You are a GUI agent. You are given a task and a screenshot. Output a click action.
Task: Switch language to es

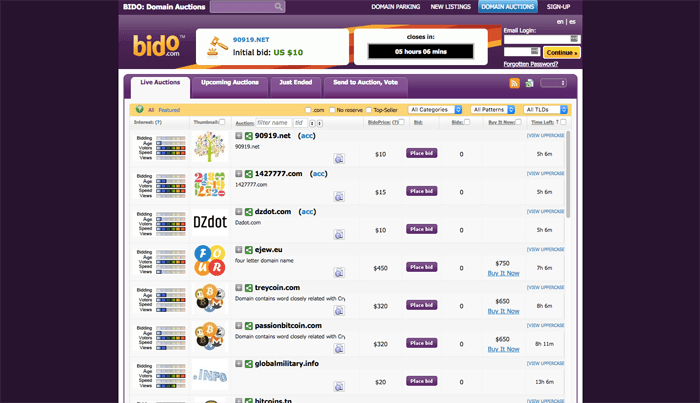click(x=572, y=21)
